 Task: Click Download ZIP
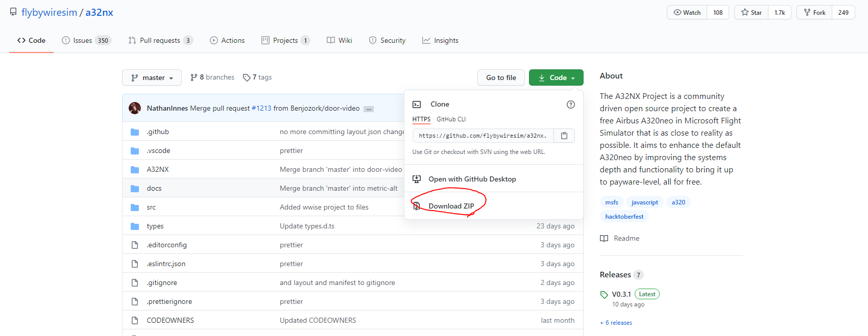(451, 206)
